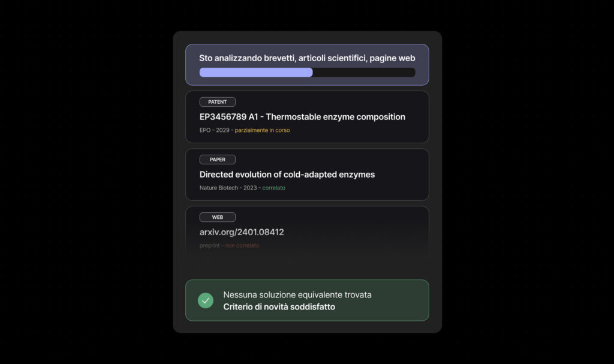The height and width of the screenshot is (364, 614).
Task: Click the 'preprint' label under arxiv link
Action: 209,245
